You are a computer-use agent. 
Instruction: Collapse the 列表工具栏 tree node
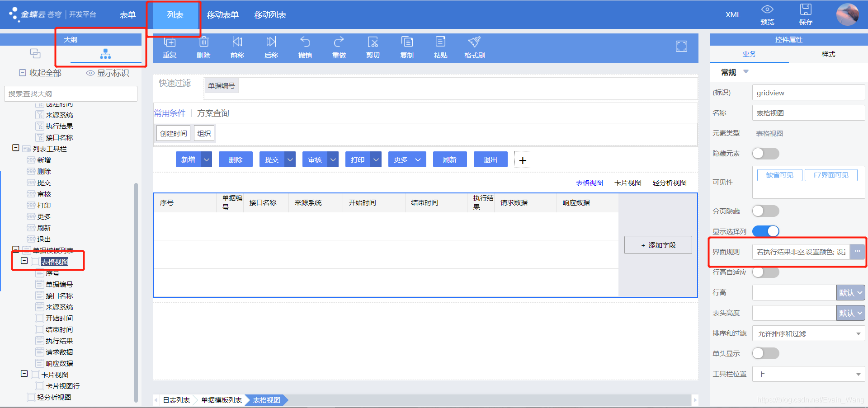pos(15,148)
